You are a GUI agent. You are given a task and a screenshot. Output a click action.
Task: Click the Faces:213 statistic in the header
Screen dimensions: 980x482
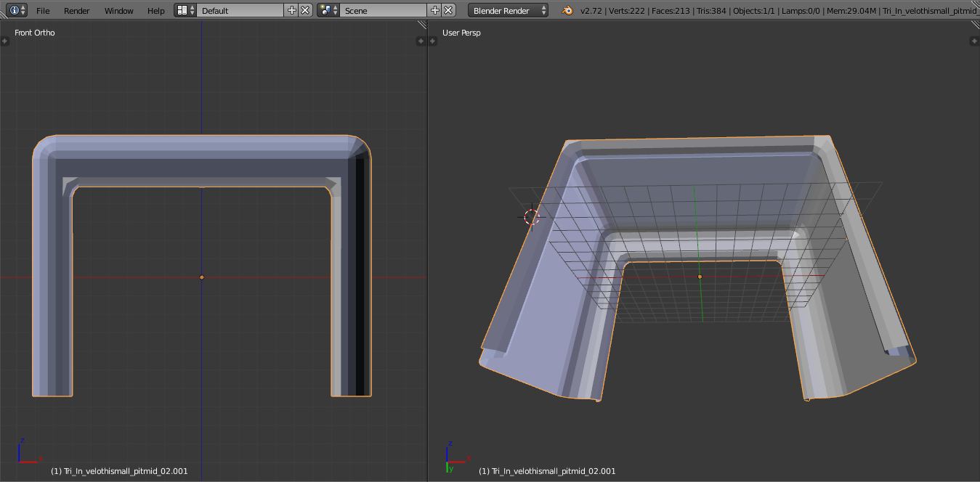click(671, 11)
